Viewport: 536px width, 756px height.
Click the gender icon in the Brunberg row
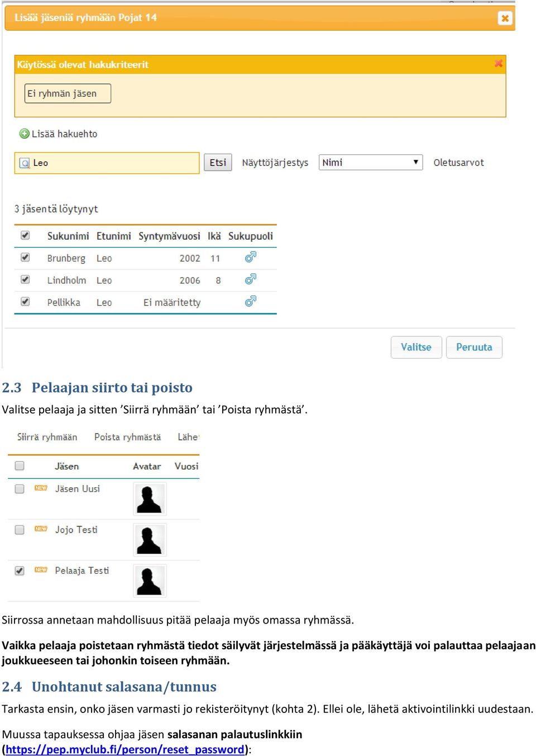pyautogui.click(x=251, y=257)
